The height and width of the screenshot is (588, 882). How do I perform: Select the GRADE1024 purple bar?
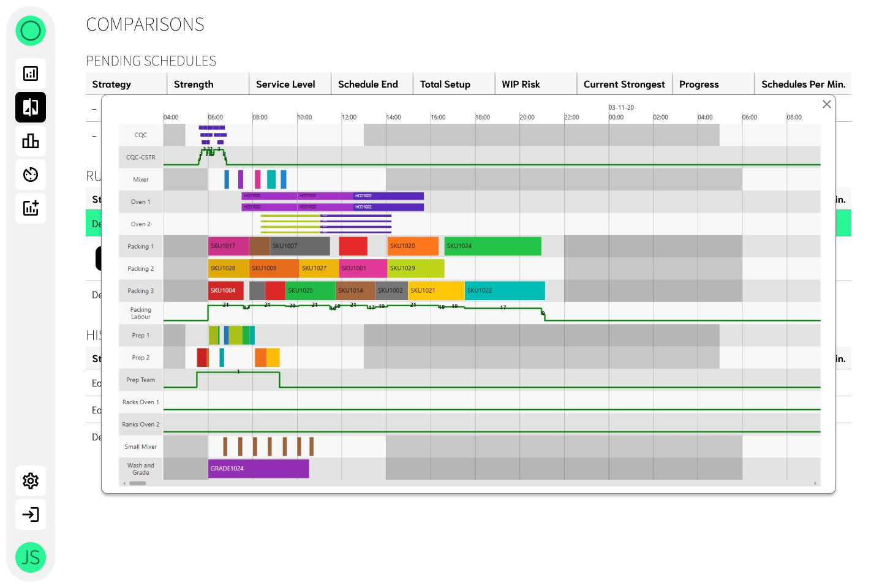click(x=258, y=469)
